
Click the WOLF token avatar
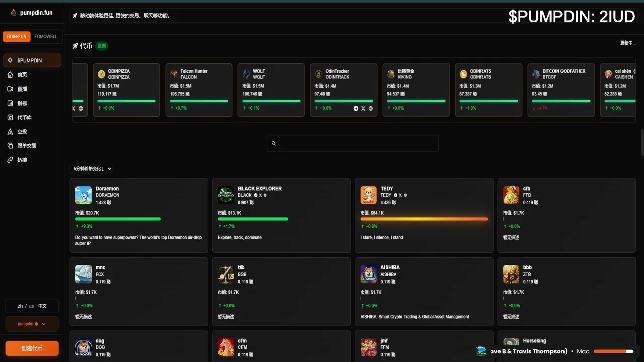pos(246,74)
